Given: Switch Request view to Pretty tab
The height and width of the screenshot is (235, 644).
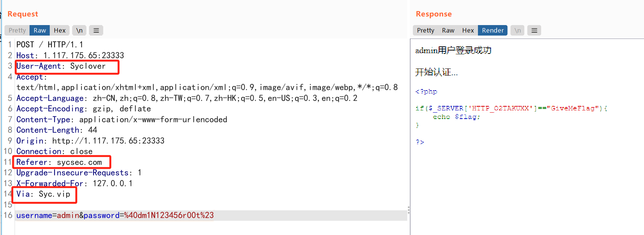Looking at the screenshot, I should (x=17, y=30).
